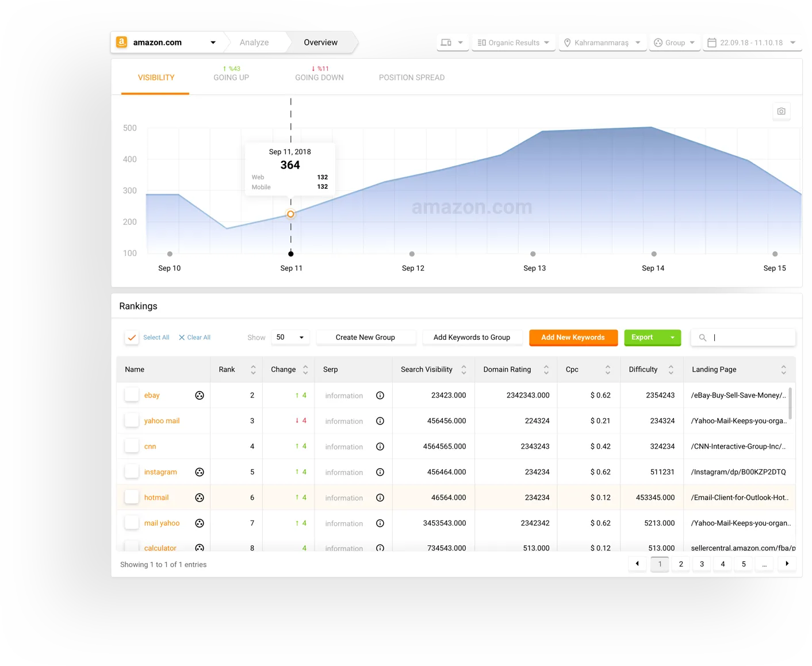Click the rankings table vertical scrollbar

(x=790, y=403)
